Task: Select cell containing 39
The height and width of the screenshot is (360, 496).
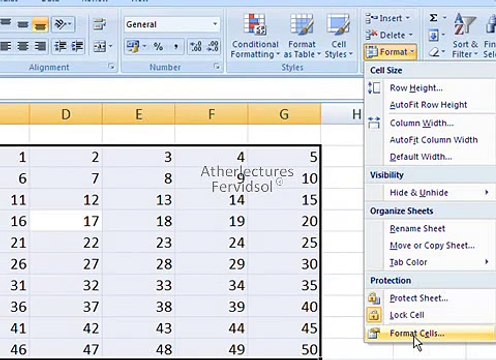Action: (x=211, y=306)
